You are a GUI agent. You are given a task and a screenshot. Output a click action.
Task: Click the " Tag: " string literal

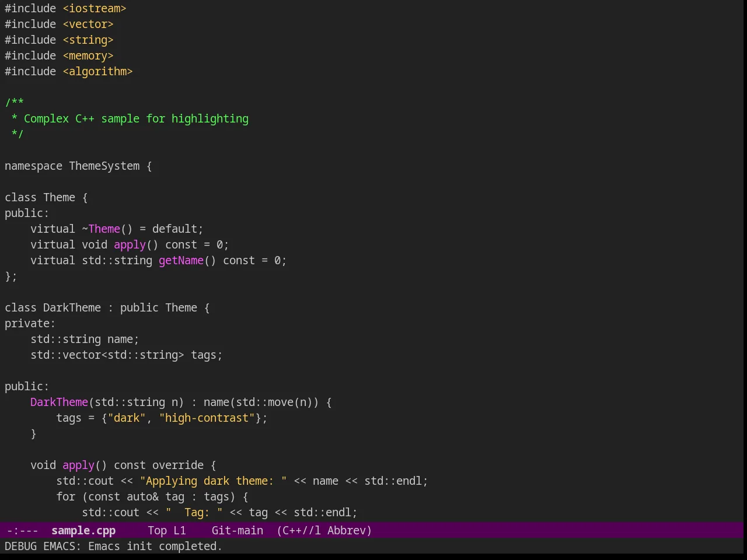194,512
